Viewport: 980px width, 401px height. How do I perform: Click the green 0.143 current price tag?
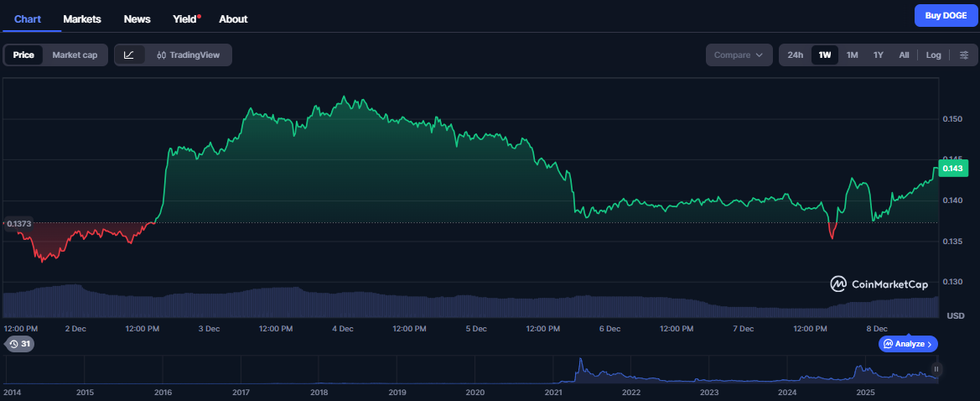pyautogui.click(x=952, y=169)
